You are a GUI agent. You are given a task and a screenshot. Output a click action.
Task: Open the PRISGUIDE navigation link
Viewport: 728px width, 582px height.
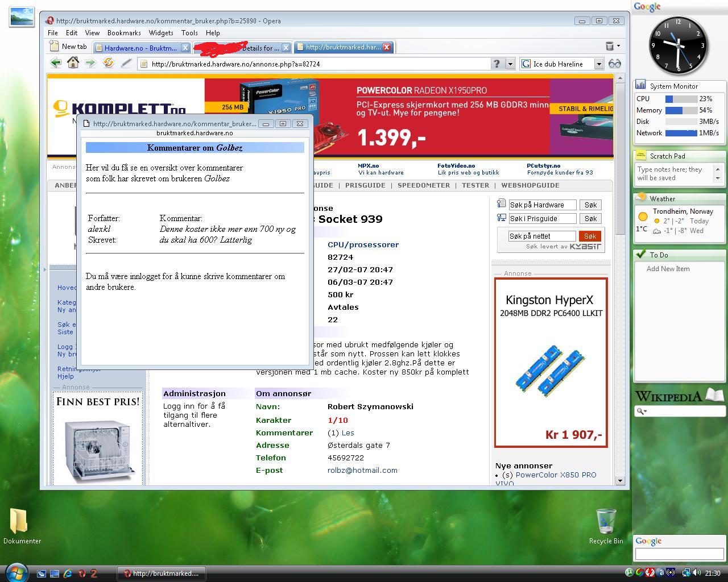(365, 185)
